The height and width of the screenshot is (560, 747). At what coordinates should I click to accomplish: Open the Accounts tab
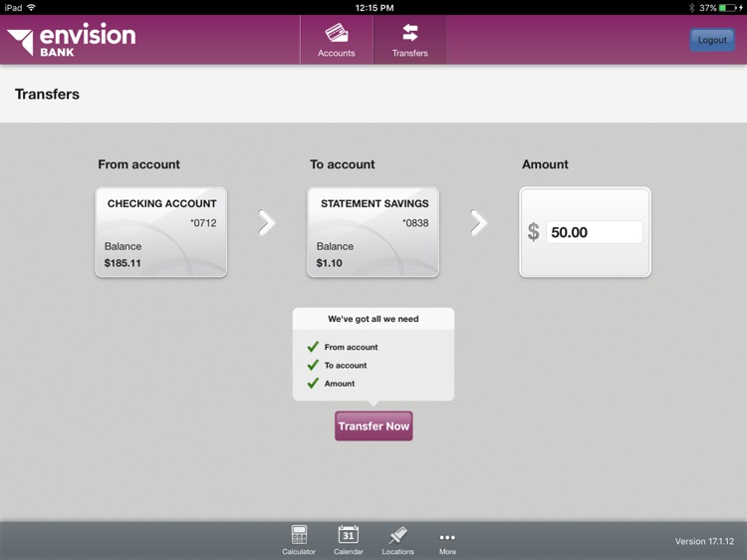(x=337, y=40)
